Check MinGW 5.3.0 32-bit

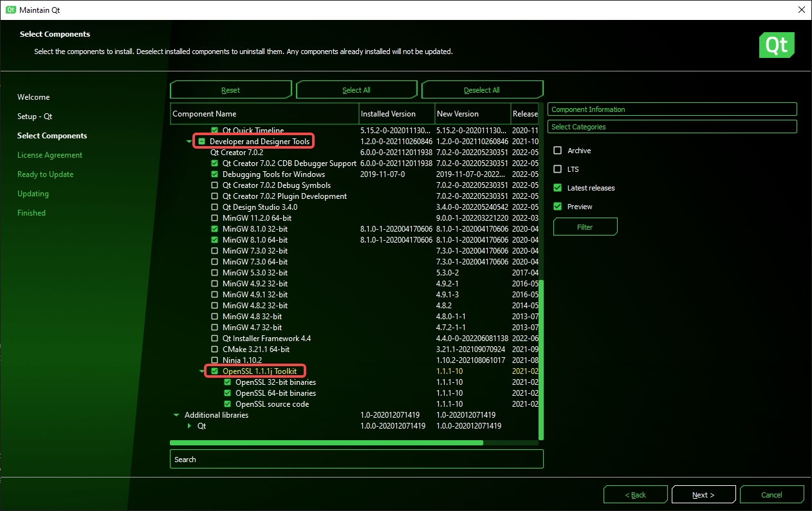point(215,273)
